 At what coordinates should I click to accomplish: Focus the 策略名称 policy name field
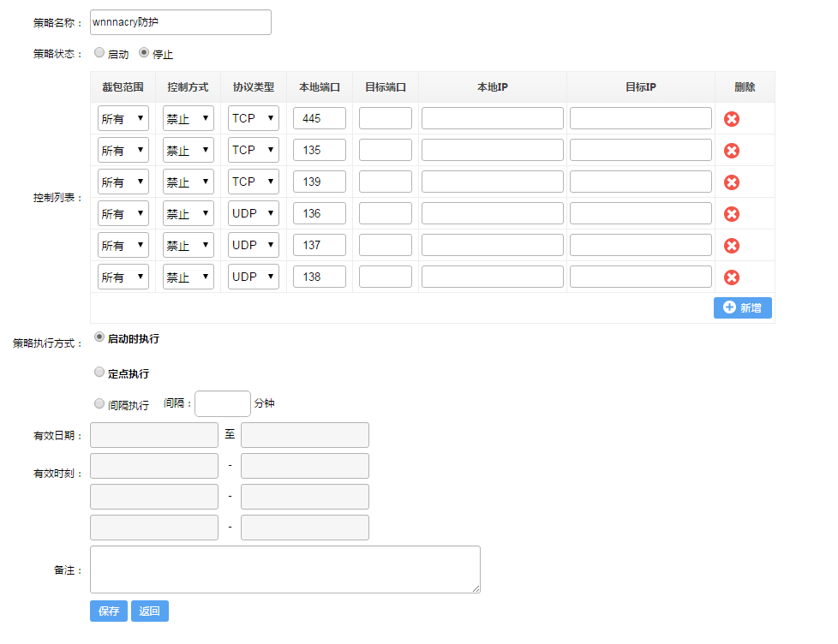180,22
